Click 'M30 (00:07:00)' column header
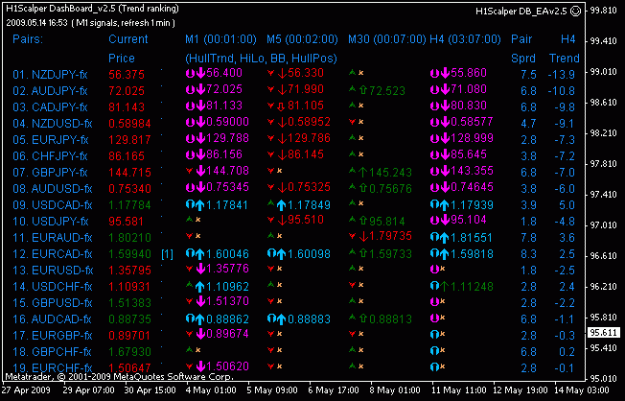The image size is (625, 401). click(387, 39)
